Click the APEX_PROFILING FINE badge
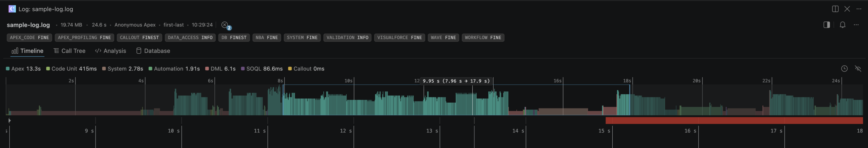The width and height of the screenshot is (868, 148). (84, 38)
